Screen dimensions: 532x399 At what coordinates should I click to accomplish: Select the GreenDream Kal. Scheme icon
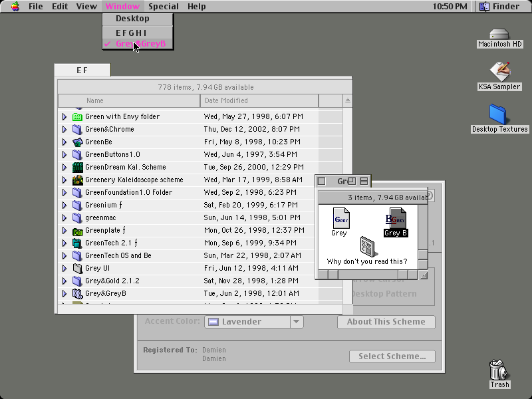(77, 168)
